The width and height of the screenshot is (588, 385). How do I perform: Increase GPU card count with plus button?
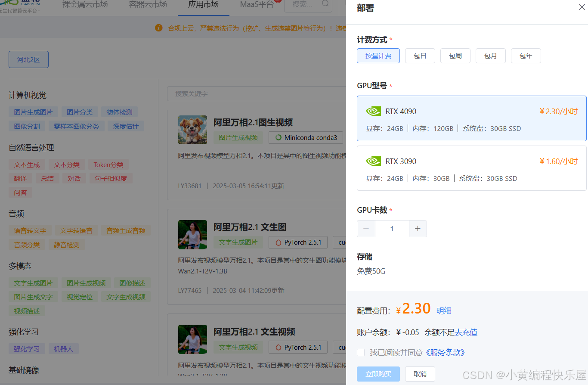coord(418,229)
